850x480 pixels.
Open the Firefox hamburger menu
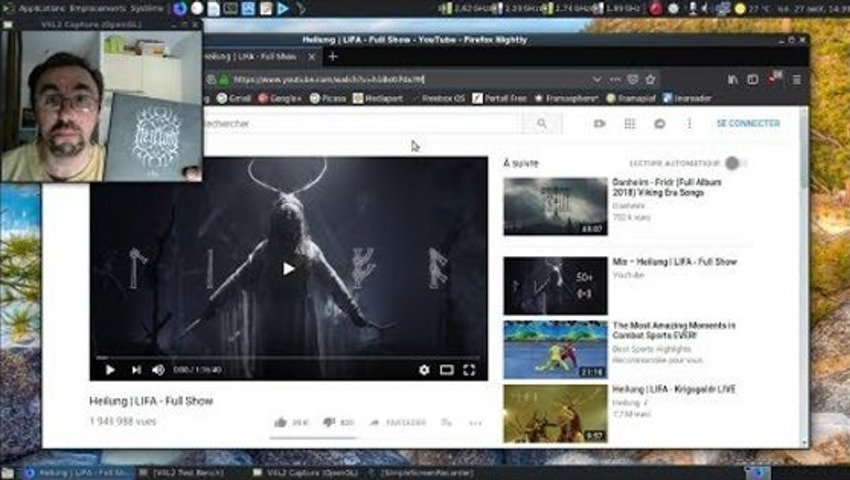coord(796,80)
